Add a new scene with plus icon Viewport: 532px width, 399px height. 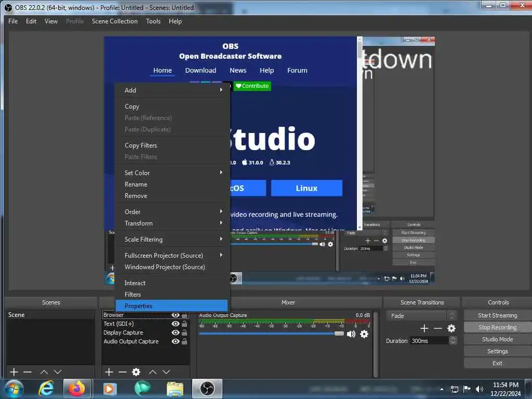coord(14,372)
